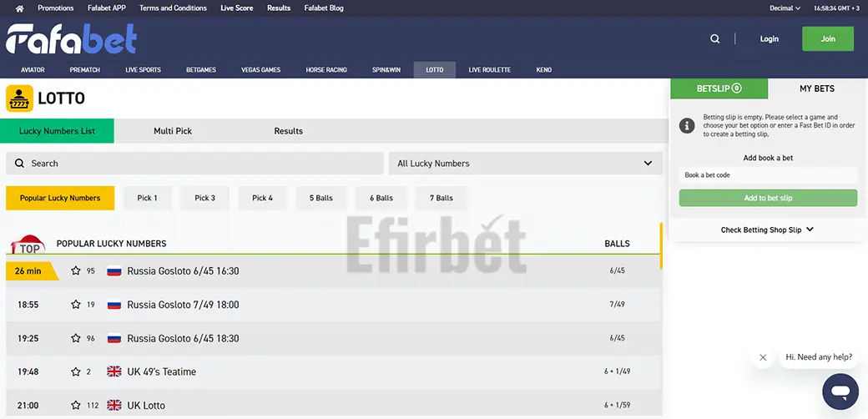The height and width of the screenshot is (419, 868).
Task: Click the TOP badge icon
Action: pyautogui.click(x=28, y=245)
